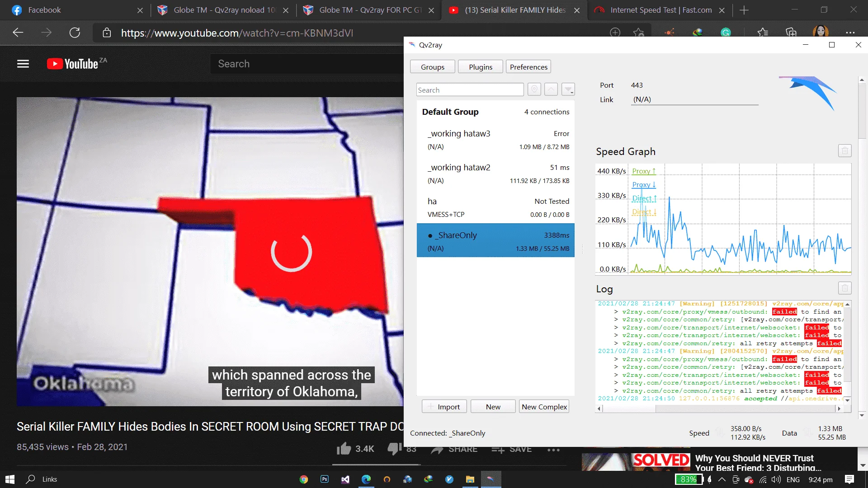Click the browser Forward arrow
This screenshot has height=488, width=868.
click(46, 33)
